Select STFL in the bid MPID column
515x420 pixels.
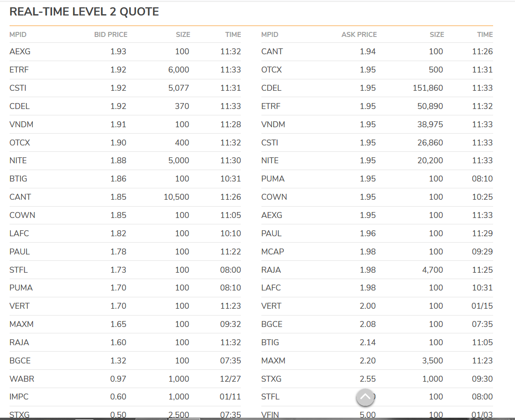pyautogui.click(x=19, y=270)
